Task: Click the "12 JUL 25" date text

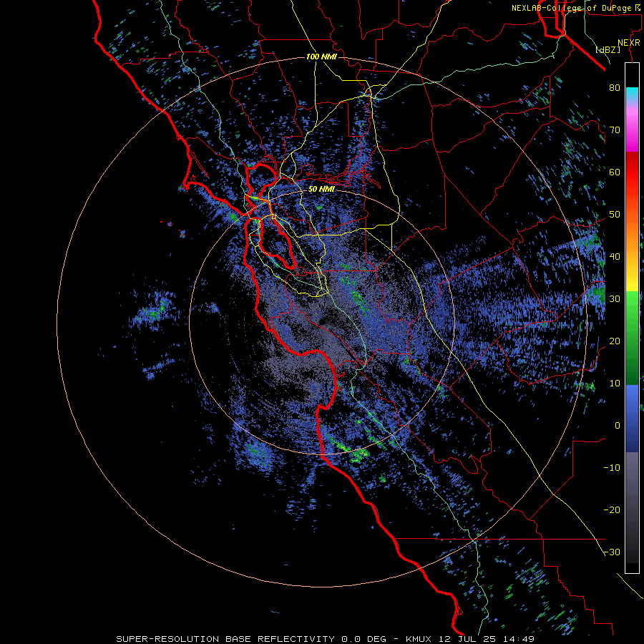Action: [x=467, y=639]
